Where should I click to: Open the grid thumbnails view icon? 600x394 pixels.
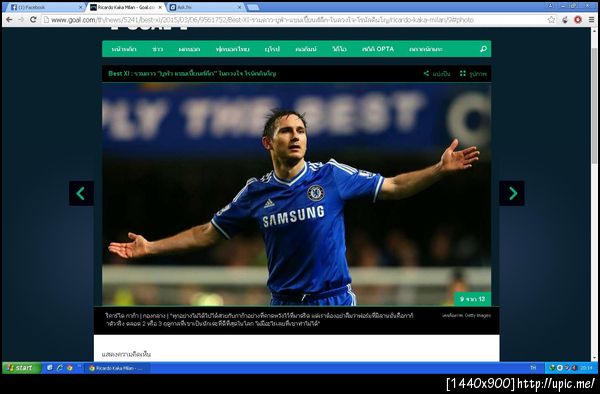[463, 73]
